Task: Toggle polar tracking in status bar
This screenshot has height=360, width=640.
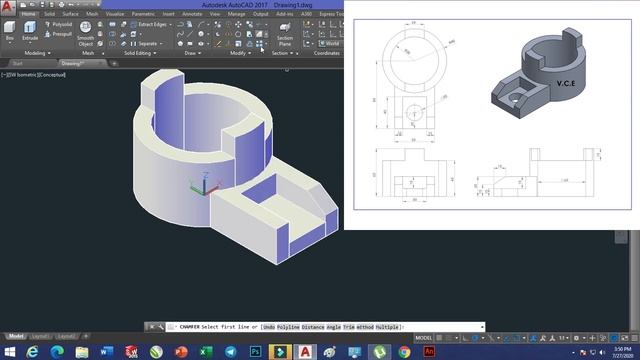Action: tap(475, 338)
